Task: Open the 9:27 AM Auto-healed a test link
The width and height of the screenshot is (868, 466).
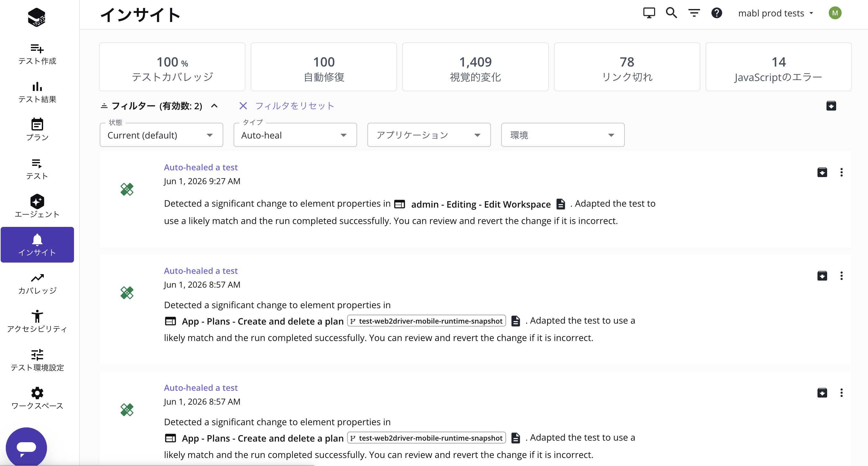Action: pos(201,167)
